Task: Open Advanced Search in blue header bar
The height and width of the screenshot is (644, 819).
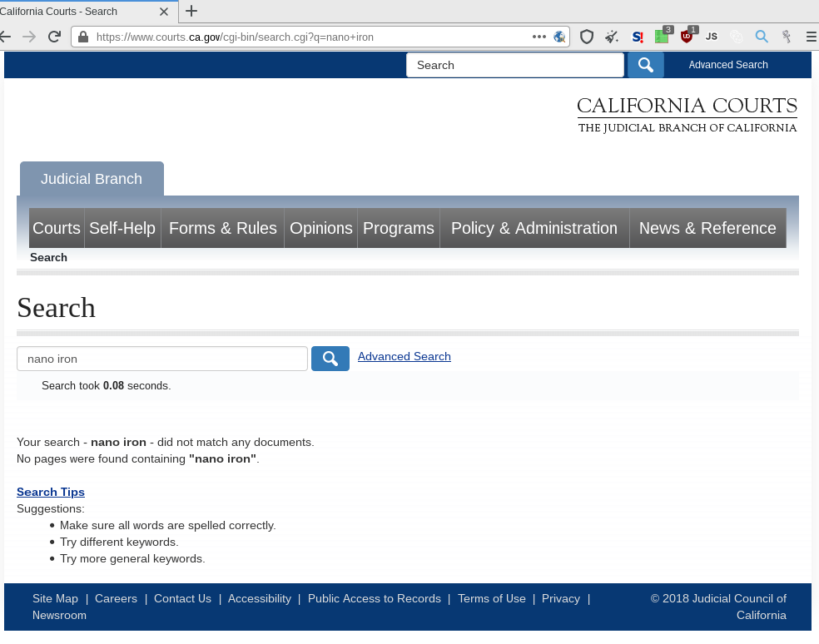Action: click(x=728, y=65)
